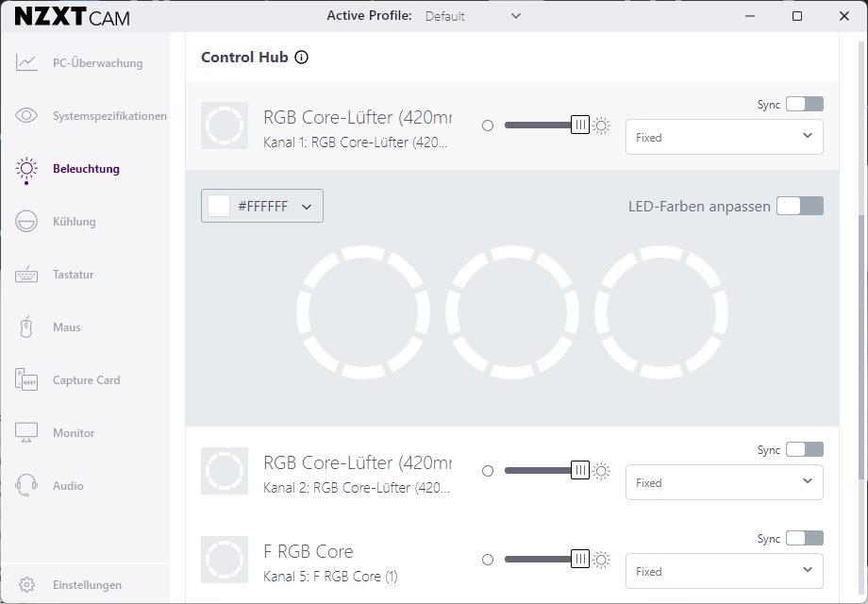
Task: Open the Tastatur keyboard icon
Action: click(x=26, y=275)
